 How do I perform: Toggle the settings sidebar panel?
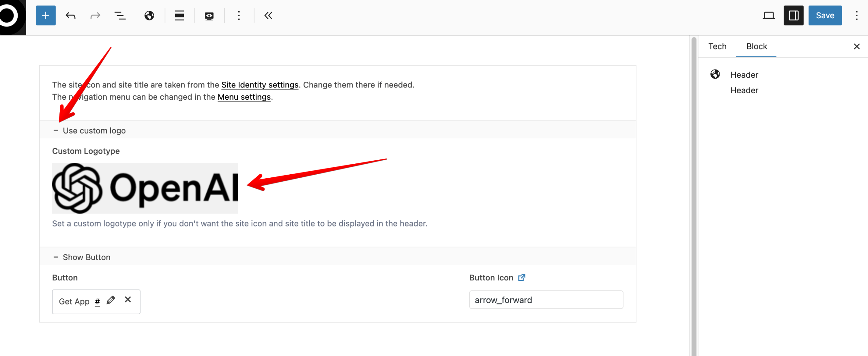click(793, 16)
